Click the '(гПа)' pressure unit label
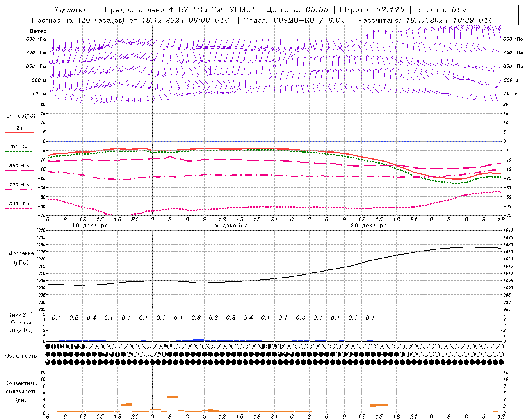The image size is (525, 420). 21,262
